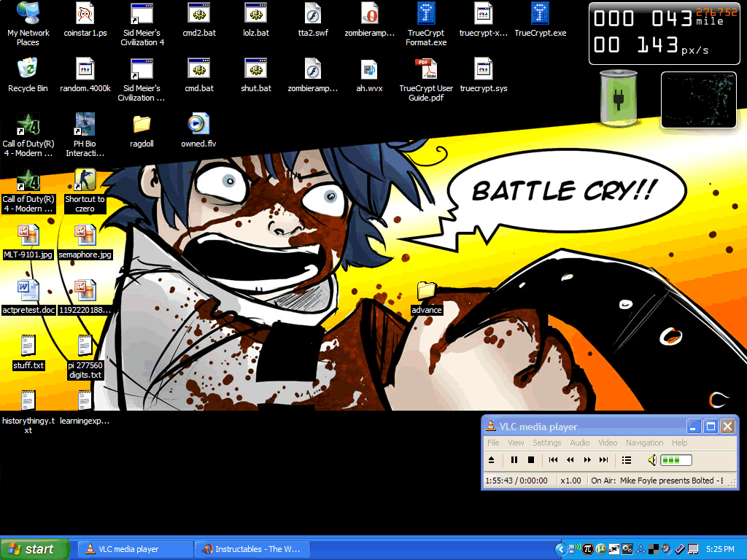This screenshot has height=560, width=747.
Task: Click the 5:25 PM system clock
Action: (x=720, y=549)
